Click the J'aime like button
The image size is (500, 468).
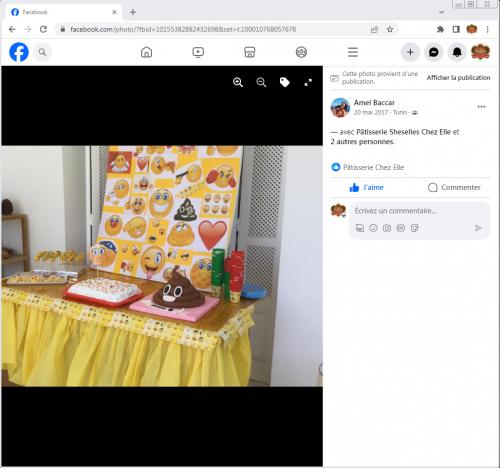367,187
